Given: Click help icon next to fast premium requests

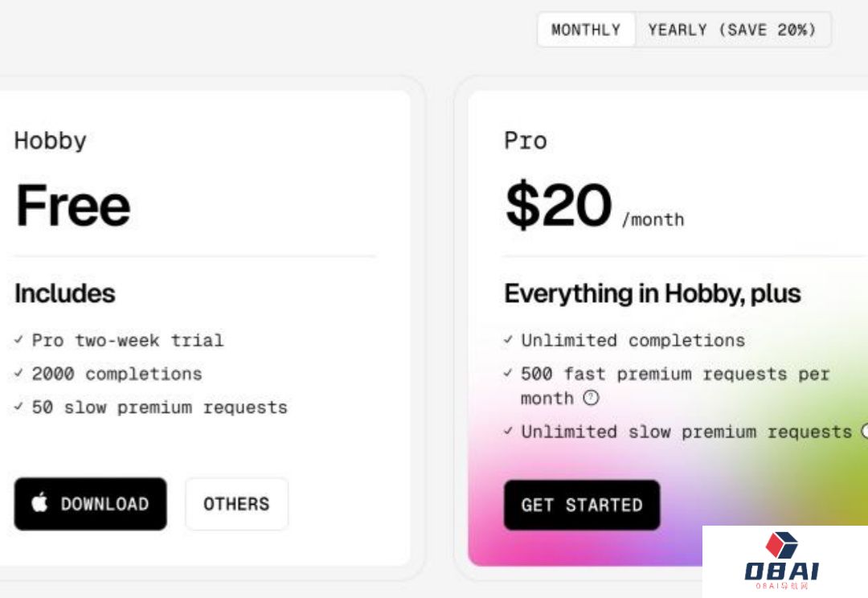Looking at the screenshot, I should click(592, 398).
